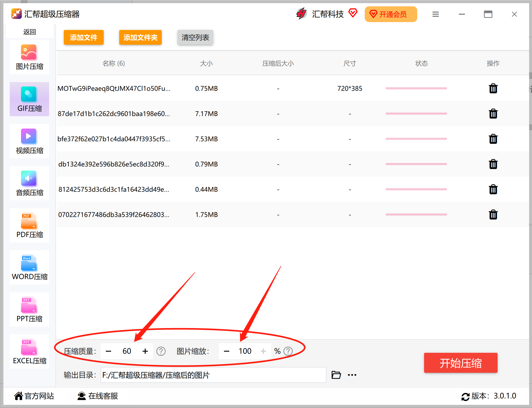The height and width of the screenshot is (408, 532).
Task: Edit the 图片缩放 value field showing 100
Action: click(245, 351)
